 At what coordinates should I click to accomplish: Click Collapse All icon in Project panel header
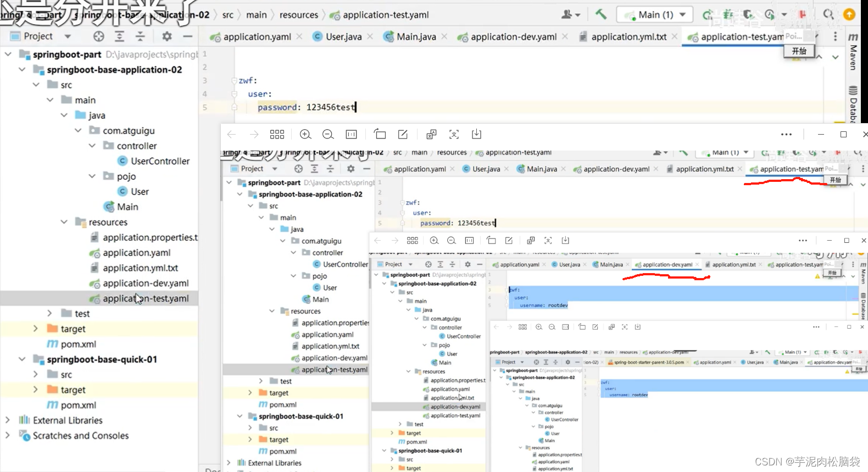pos(140,36)
